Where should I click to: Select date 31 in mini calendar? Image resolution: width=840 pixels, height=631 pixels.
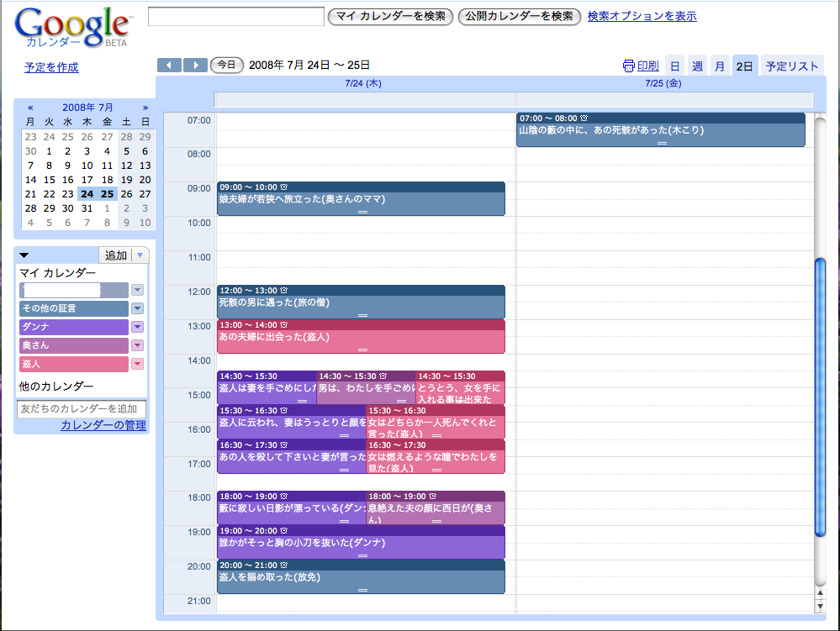click(x=87, y=208)
